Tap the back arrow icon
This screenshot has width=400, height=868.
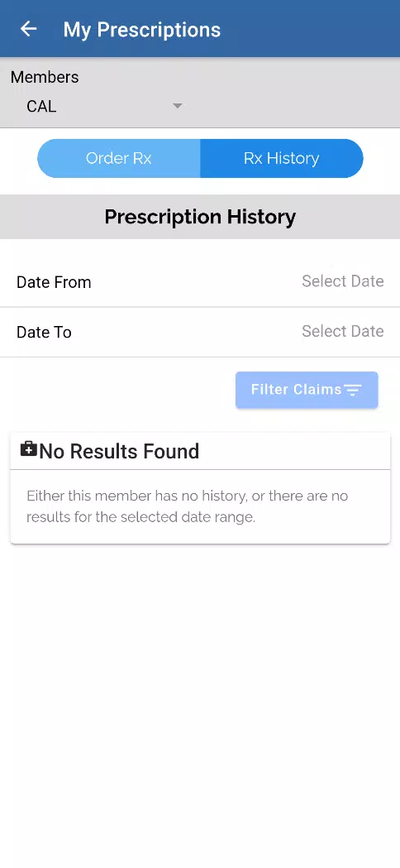[x=28, y=29]
